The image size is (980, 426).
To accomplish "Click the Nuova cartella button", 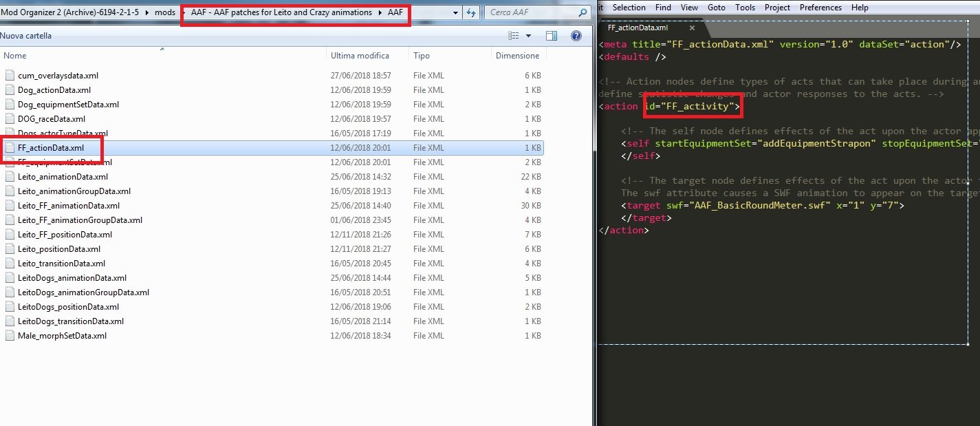I will point(25,36).
